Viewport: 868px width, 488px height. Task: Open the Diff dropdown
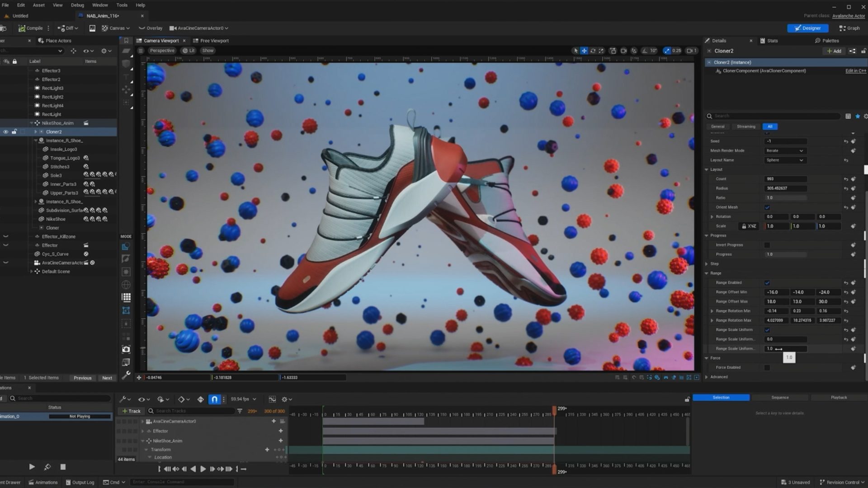click(68, 28)
